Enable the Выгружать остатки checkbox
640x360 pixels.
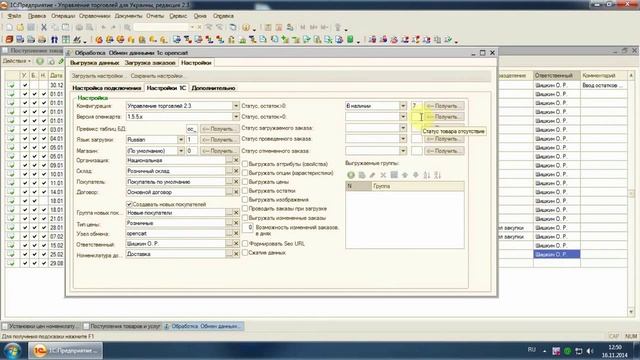(245, 191)
